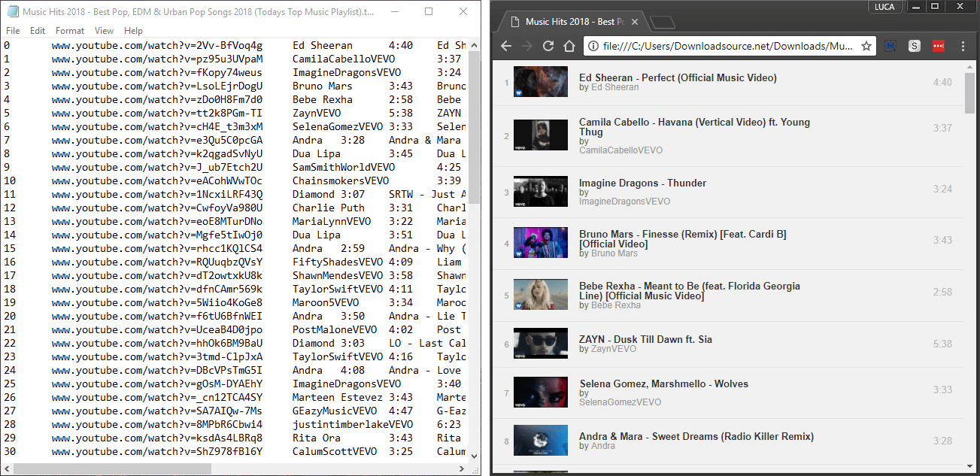This screenshot has width=980, height=476.
Task: Click the SelenaGomezVEVO channel link
Action: tap(620, 402)
